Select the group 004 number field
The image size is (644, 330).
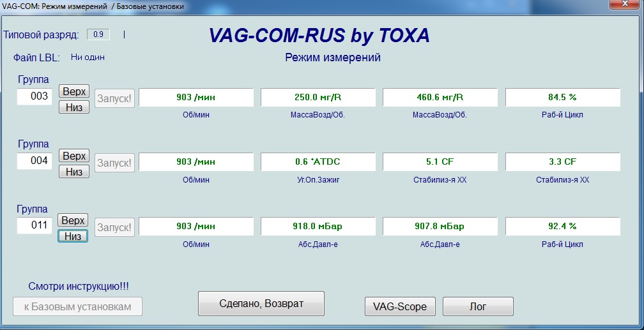pyautogui.click(x=34, y=161)
